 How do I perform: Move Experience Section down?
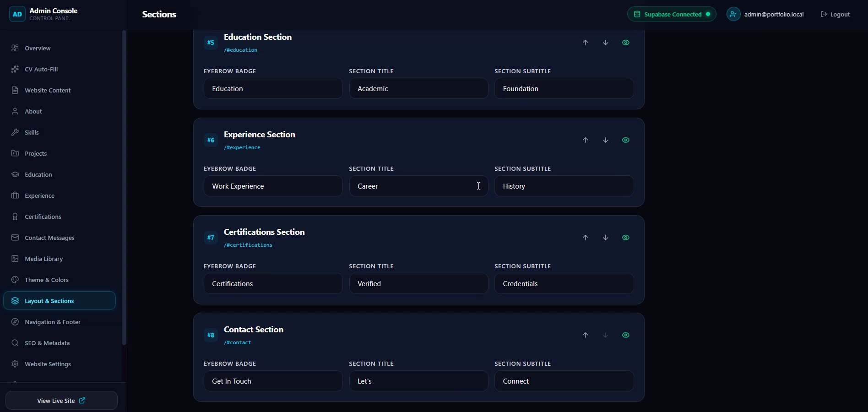pos(606,140)
